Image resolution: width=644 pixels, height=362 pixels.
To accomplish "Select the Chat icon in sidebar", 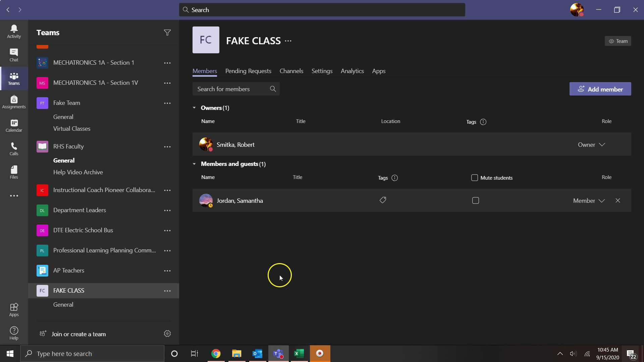I will pyautogui.click(x=13, y=55).
